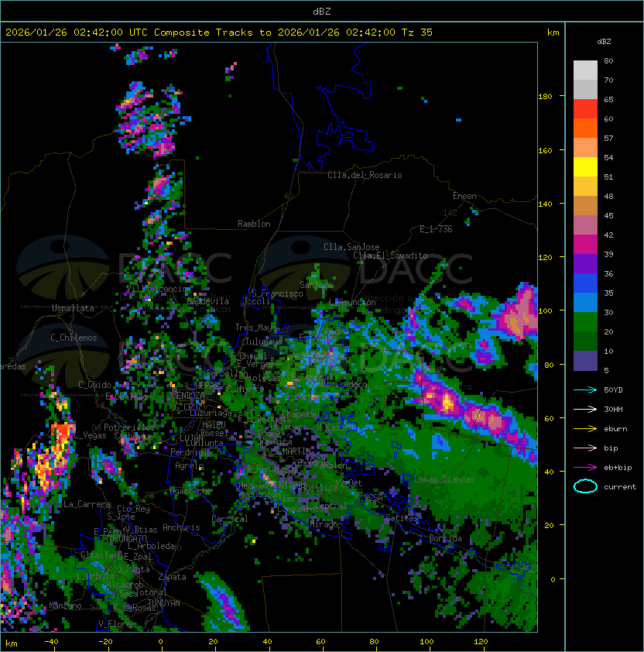
Task: Click the 'Clla.El_Cavadito' map label
Action: pos(390,256)
